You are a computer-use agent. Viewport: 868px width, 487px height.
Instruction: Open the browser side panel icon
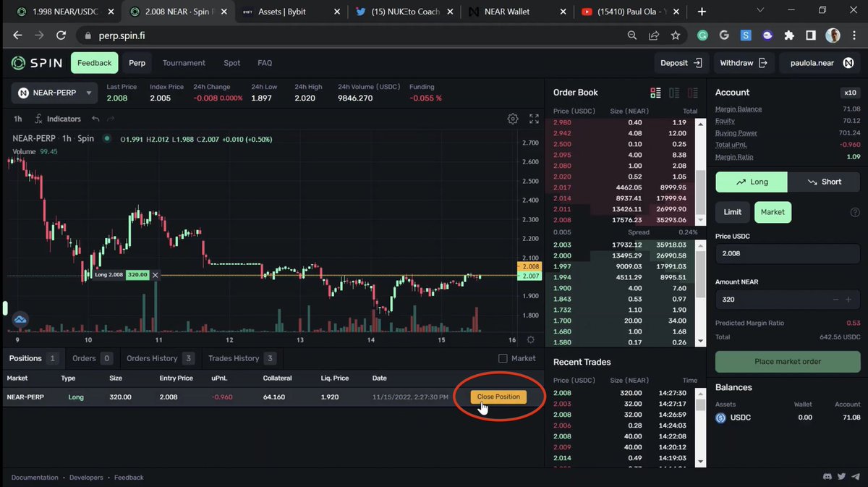pos(811,35)
